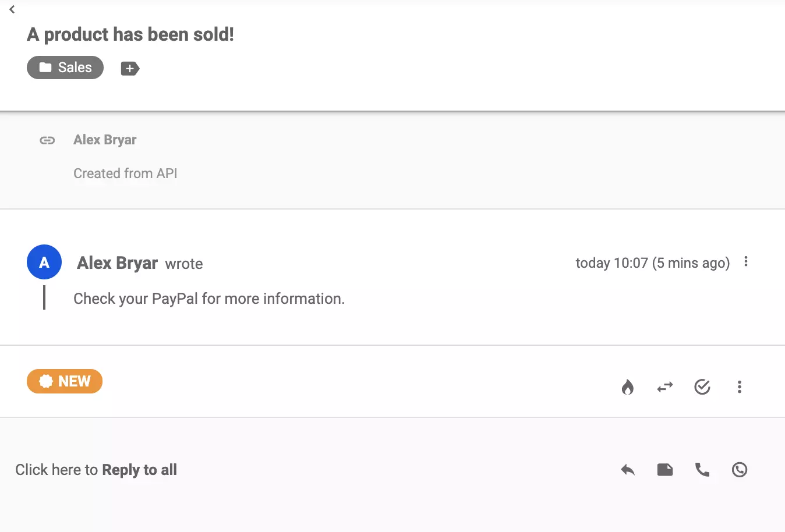This screenshot has height=532, width=785.
Task: Open the add label tag icon
Action: coord(129,68)
